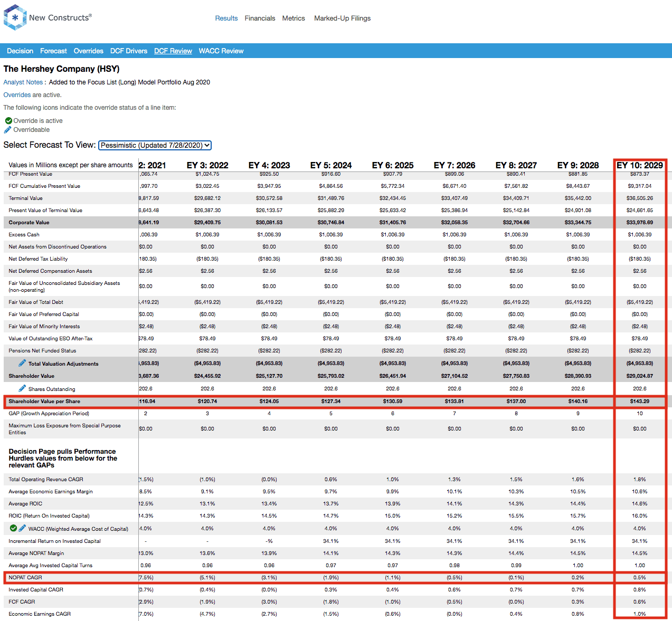Click the 'Terminal Value' row label
Image resolution: width=672 pixels, height=621 pixels.
click(x=25, y=198)
